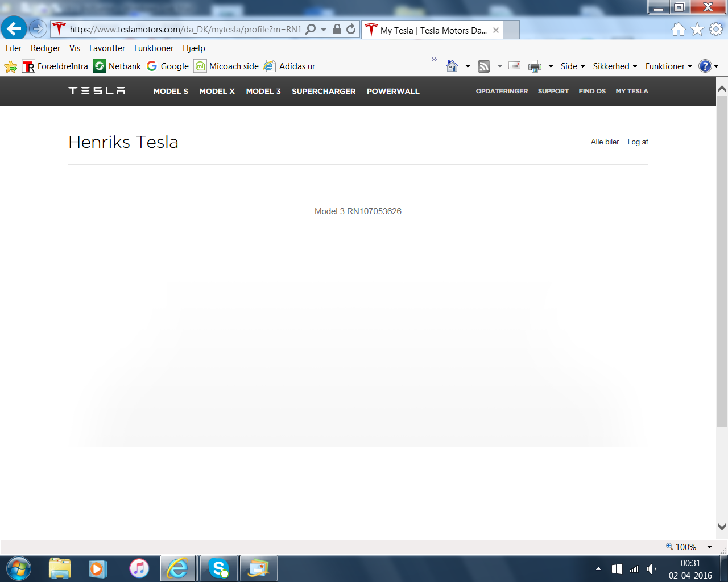
Task: Click the RSS feeds icon
Action: pyautogui.click(x=484, y=66)
